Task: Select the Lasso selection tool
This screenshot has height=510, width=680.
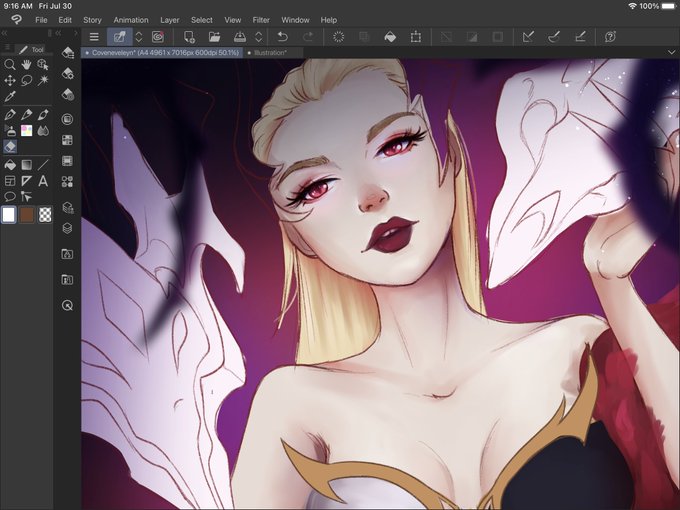Action: 26,81
